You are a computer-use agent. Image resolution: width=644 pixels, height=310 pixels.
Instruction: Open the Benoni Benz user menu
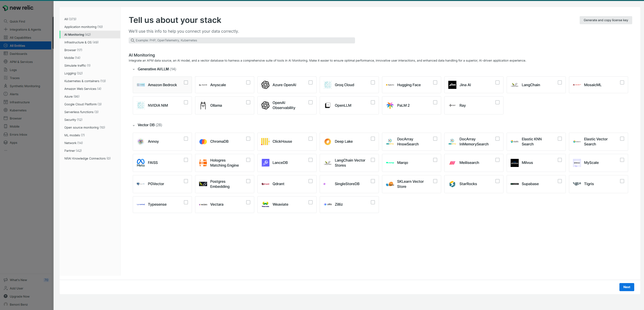pyautogui.click(x=26, y=304)
